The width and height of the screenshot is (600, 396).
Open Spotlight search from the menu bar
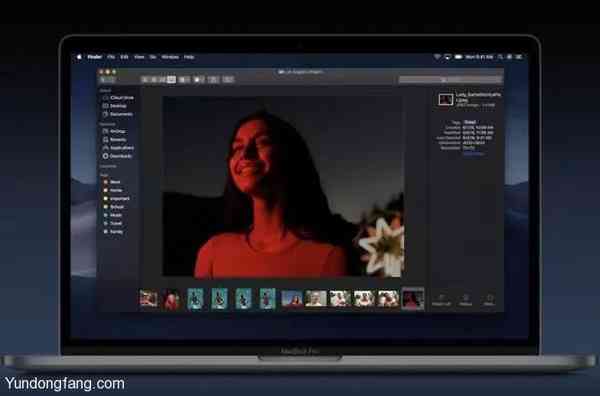500,57
